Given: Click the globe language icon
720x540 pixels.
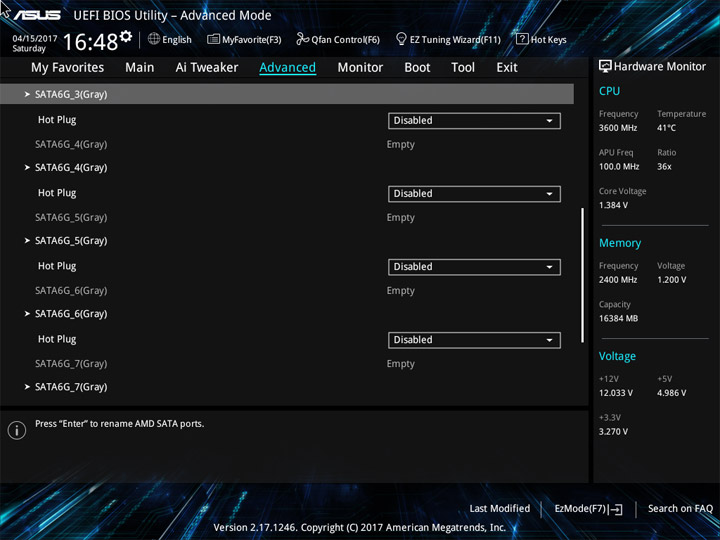Looking at the screenshot, I should 154,39.
